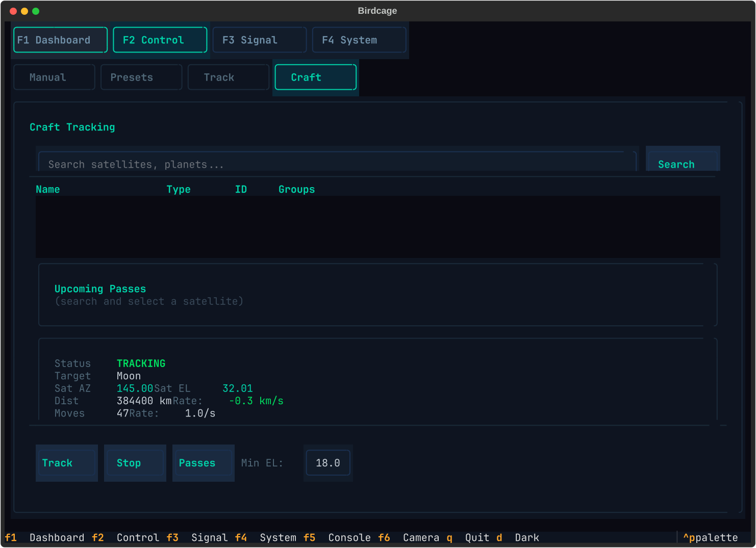Open Console via the f5 footer shortcut
Image resolution: width=756 pixels, height=548 pixels.
(337, 537)
